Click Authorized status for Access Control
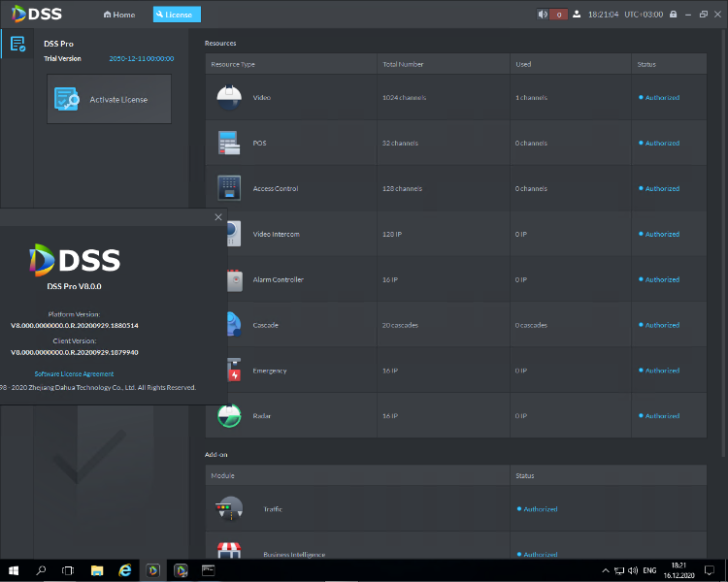Screen dimensions: 728x582 [x=659, y=188]
